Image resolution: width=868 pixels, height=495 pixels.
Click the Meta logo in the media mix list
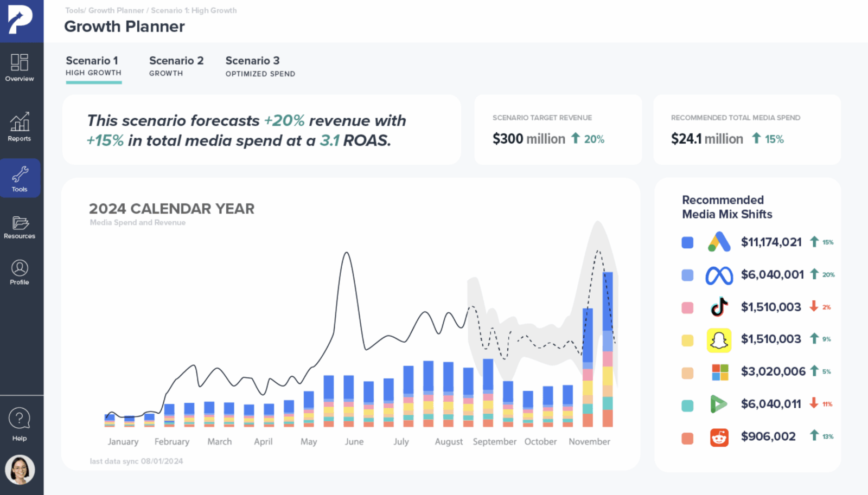719,275
